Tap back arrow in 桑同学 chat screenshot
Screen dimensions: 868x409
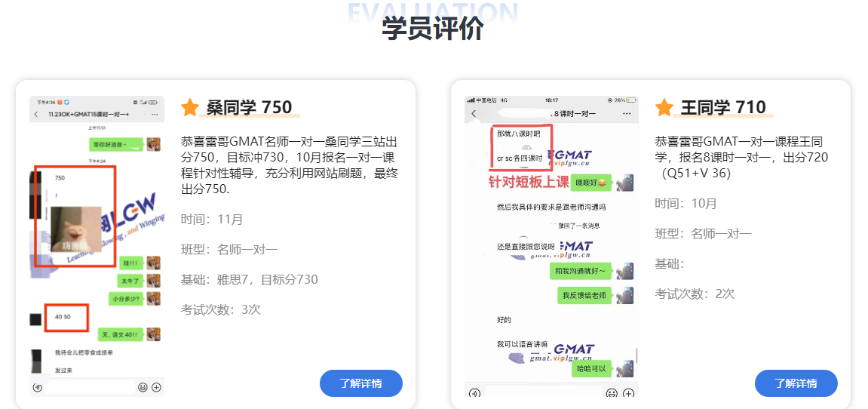tap(35, 114)
